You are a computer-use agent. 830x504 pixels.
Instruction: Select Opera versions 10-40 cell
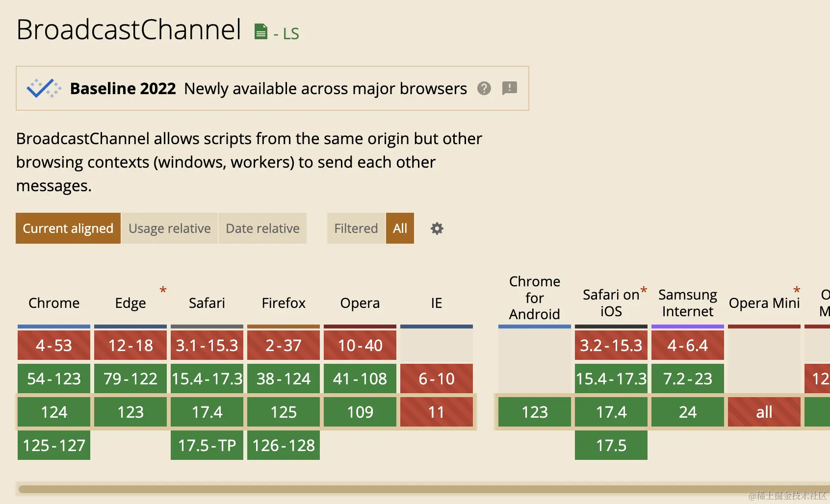[360, 345]
